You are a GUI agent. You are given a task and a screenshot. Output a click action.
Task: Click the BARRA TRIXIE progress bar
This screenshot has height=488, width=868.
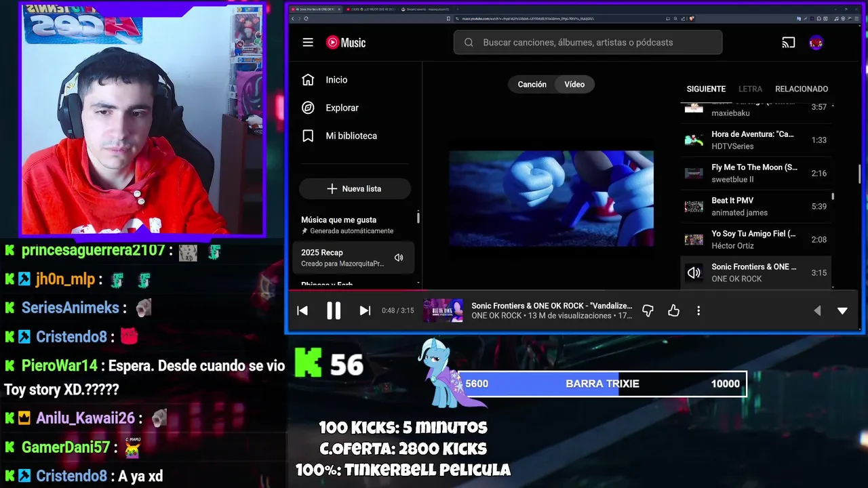coord(603,384)
